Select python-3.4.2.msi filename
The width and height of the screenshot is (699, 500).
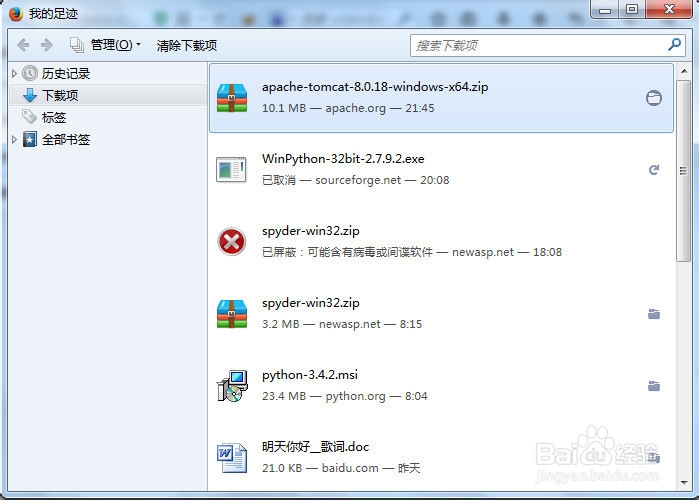tap(310, 375)
